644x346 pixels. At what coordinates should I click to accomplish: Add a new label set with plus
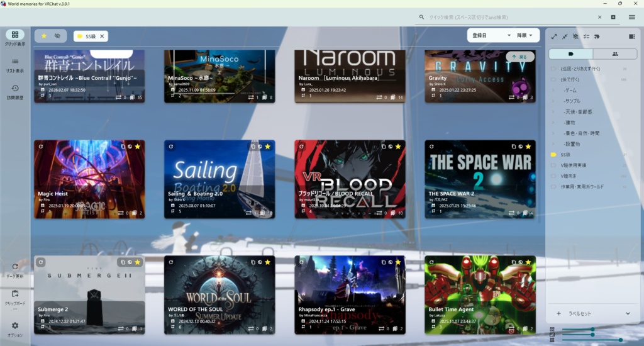point(558,313)
